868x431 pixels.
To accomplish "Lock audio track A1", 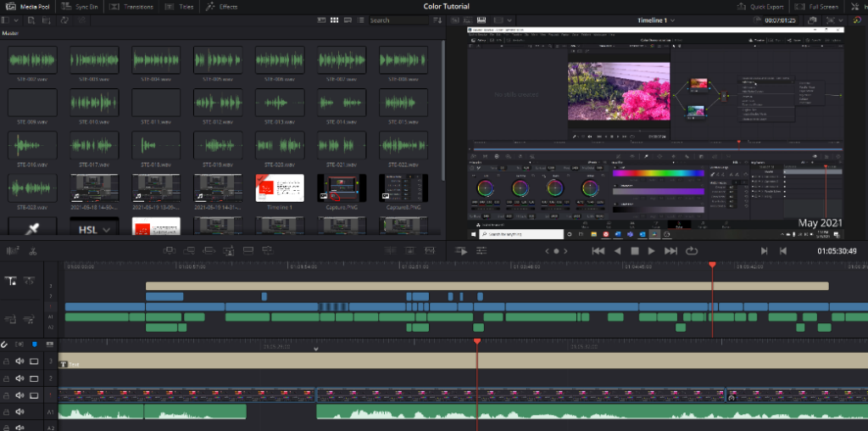I will tap(6, 411).
